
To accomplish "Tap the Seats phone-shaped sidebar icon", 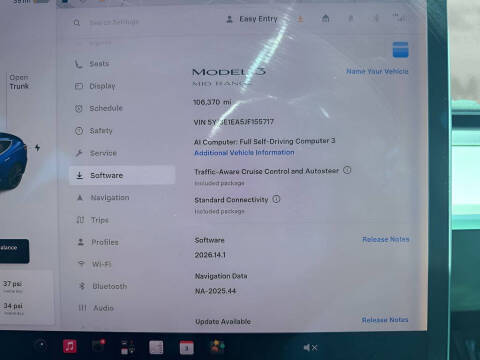I will click(78, 64).
